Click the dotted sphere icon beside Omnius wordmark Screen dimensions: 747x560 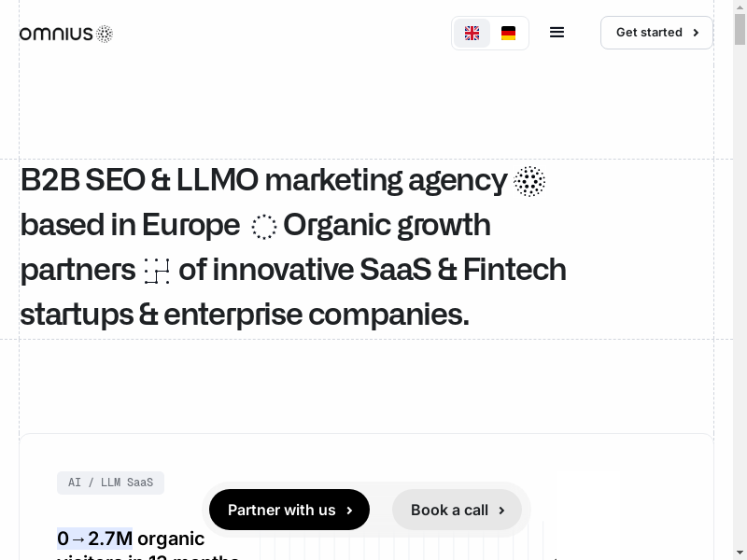(105, 35)
